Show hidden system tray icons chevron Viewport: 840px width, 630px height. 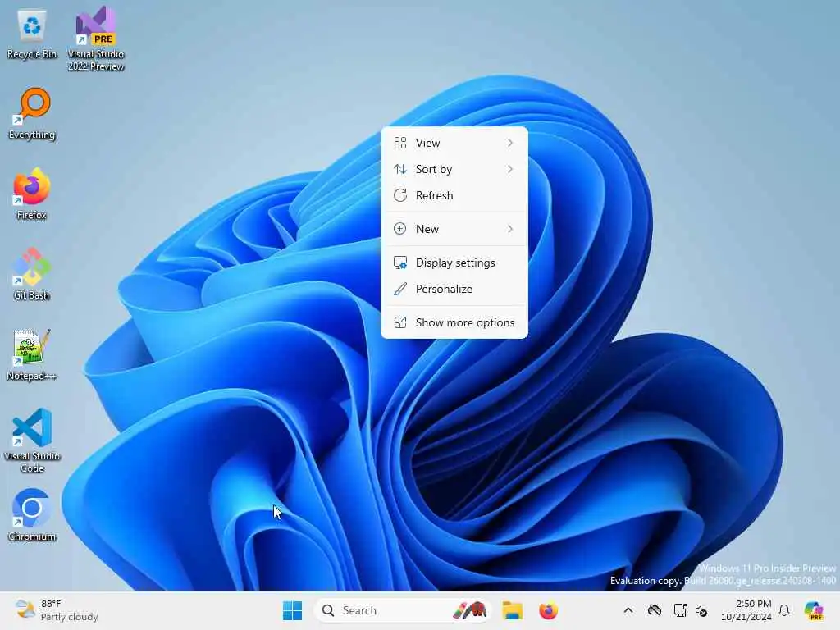[628, 610]
